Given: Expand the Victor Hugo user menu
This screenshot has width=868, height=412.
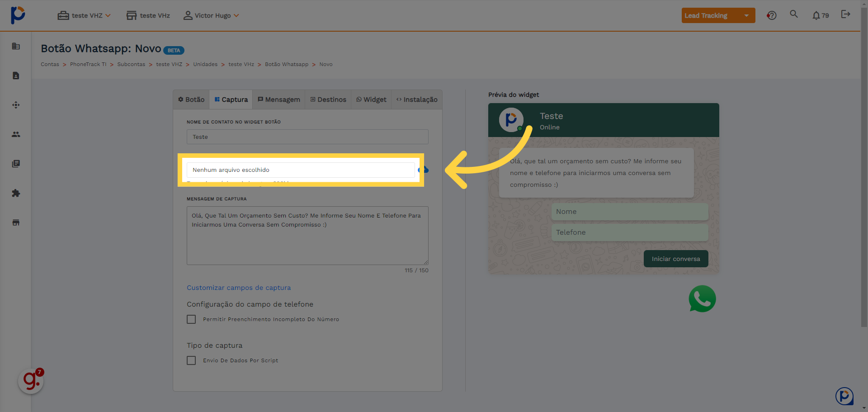Looking at the screenshot, I should (x=211, y=15).
